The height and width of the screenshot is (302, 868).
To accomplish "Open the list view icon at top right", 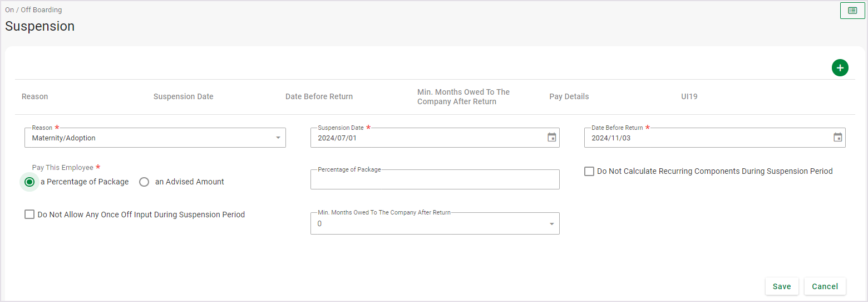I will (852, 11).
